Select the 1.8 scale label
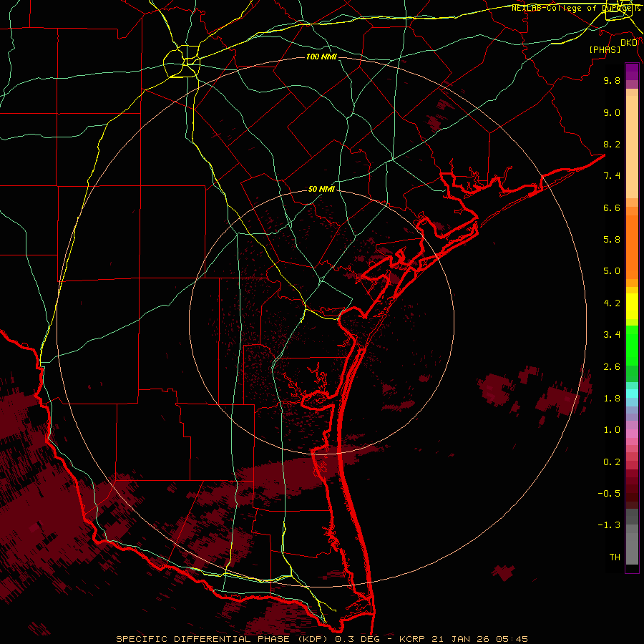The image size is (644, 644). [x=612, y=399]
